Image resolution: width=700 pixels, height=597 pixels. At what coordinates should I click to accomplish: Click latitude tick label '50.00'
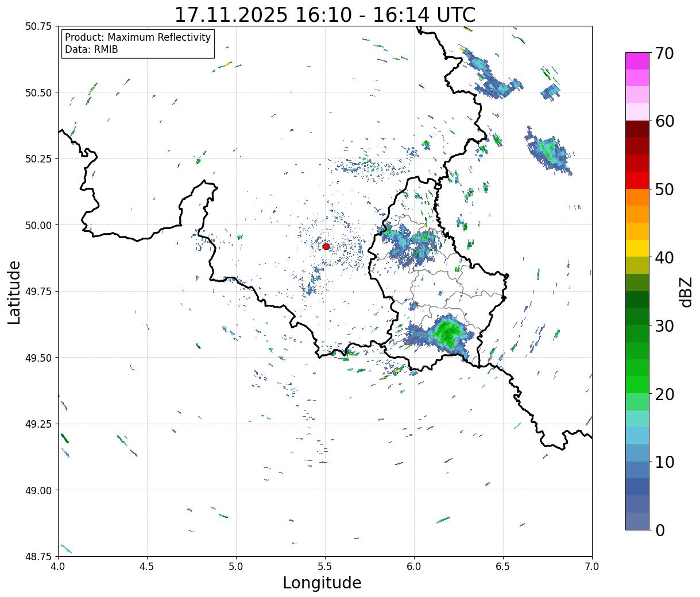38,225
